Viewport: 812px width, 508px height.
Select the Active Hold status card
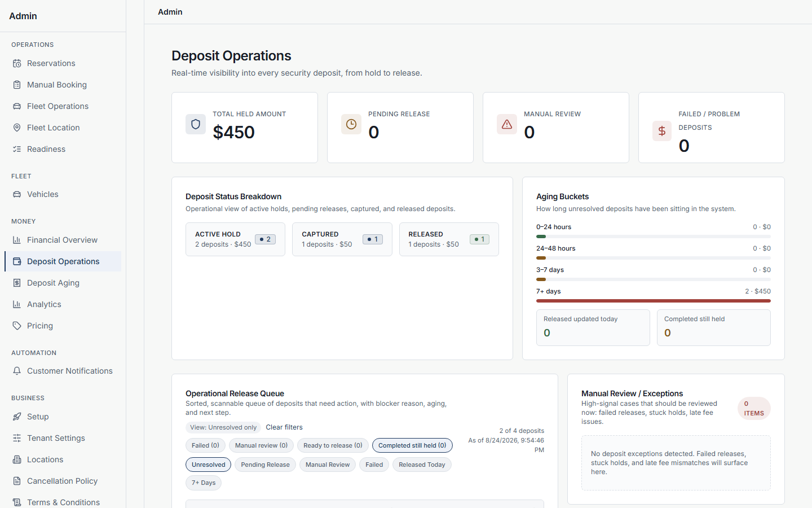tap(235, 239)
